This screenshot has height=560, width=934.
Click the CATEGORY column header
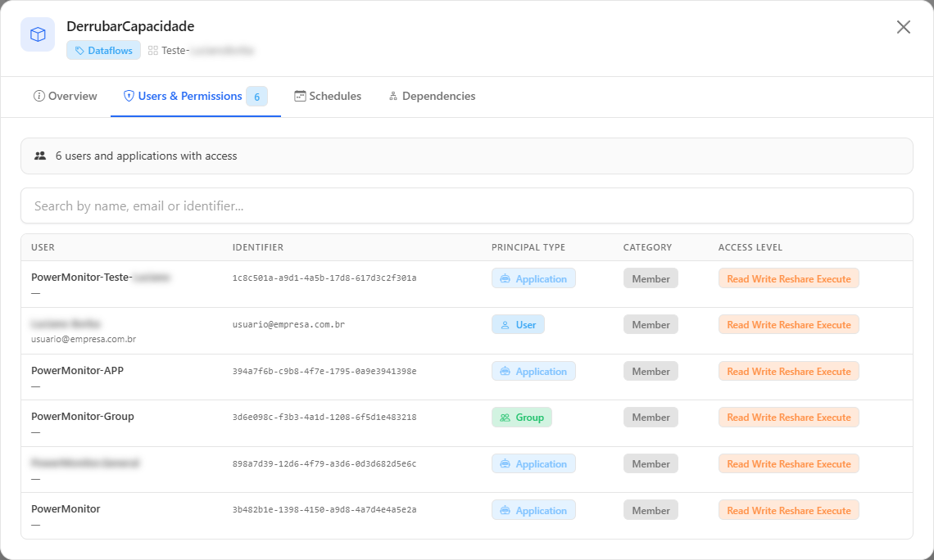coord(647,247)
